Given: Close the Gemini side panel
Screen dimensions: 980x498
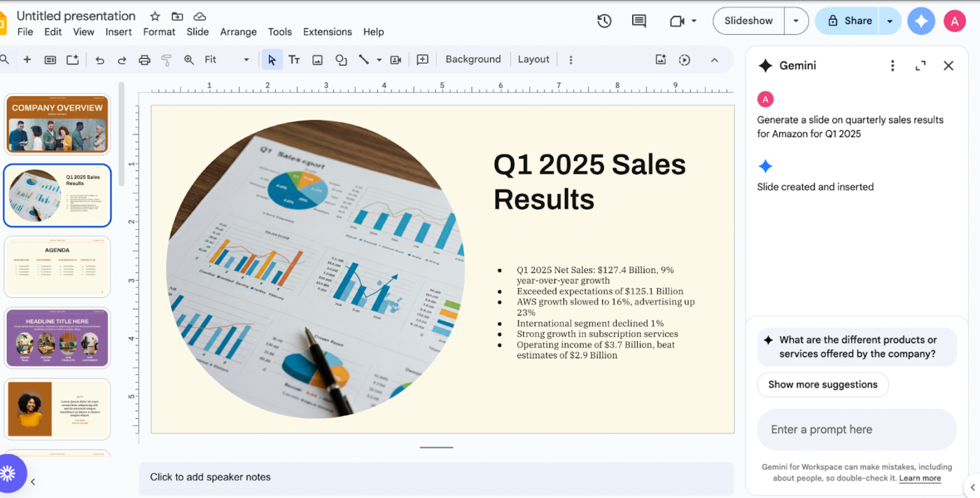Looking at the screenshot, I should pos(948,65).
